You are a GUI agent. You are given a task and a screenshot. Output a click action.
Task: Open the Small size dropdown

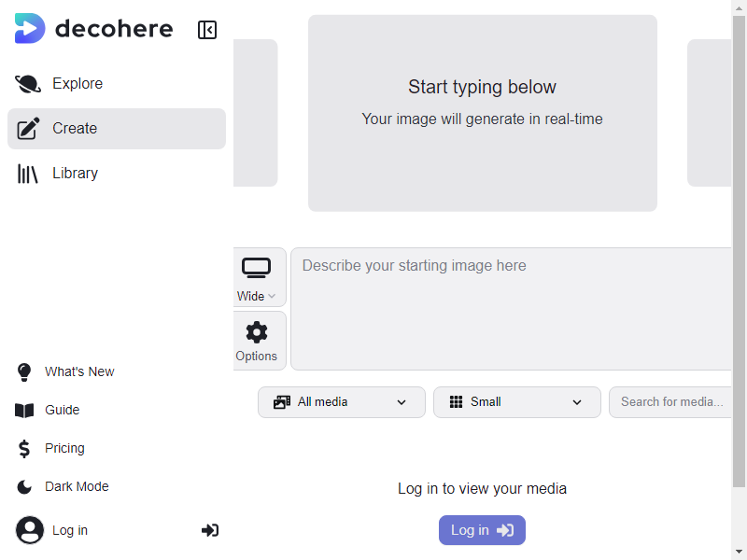tap(516, 402)
